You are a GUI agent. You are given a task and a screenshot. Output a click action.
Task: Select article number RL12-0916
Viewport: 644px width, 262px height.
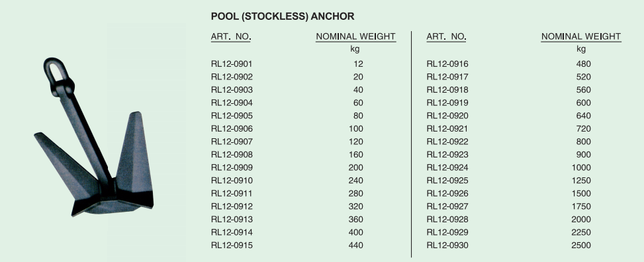click(x=447, y=64)
